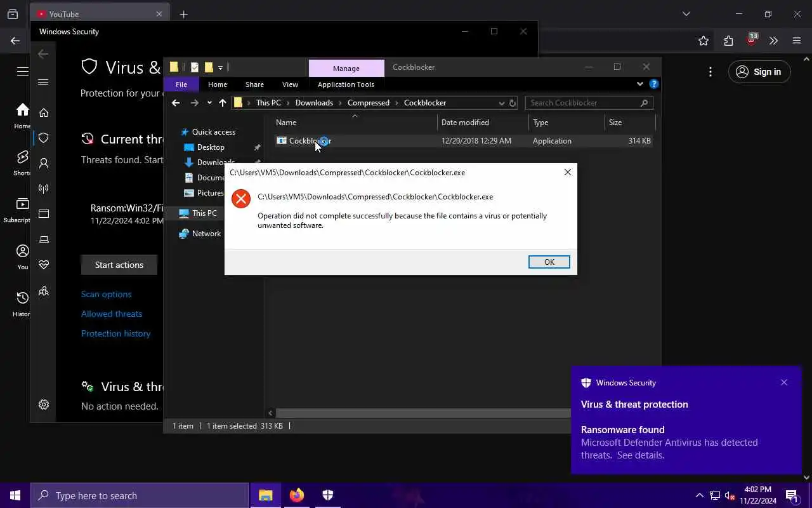Select the shield Virus & threat protection sidebar icon

[44, 138]
